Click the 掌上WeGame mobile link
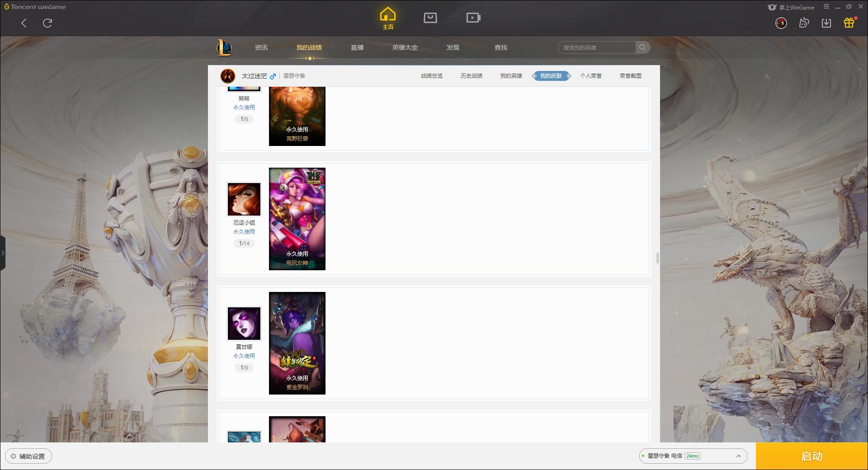Viewport: 868px width, 470px height. [x=791, y=7]
